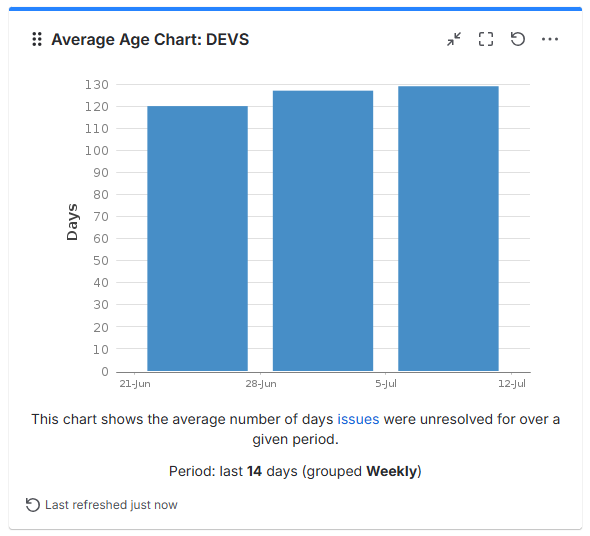Viewport: 590px width, 536px height.
Task: Select the middle bar starting 28-Jun
Action: [x=323, y=231]
